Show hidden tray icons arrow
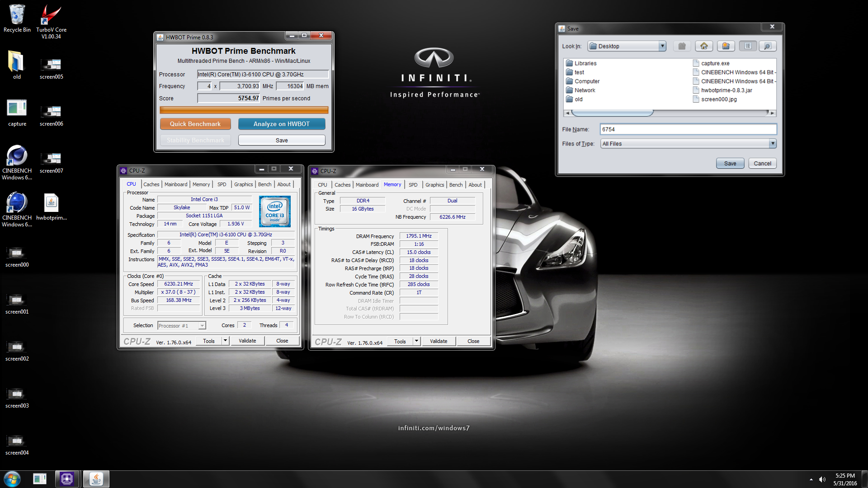Screen dimensions: 868x488 (x=811, y=479)
